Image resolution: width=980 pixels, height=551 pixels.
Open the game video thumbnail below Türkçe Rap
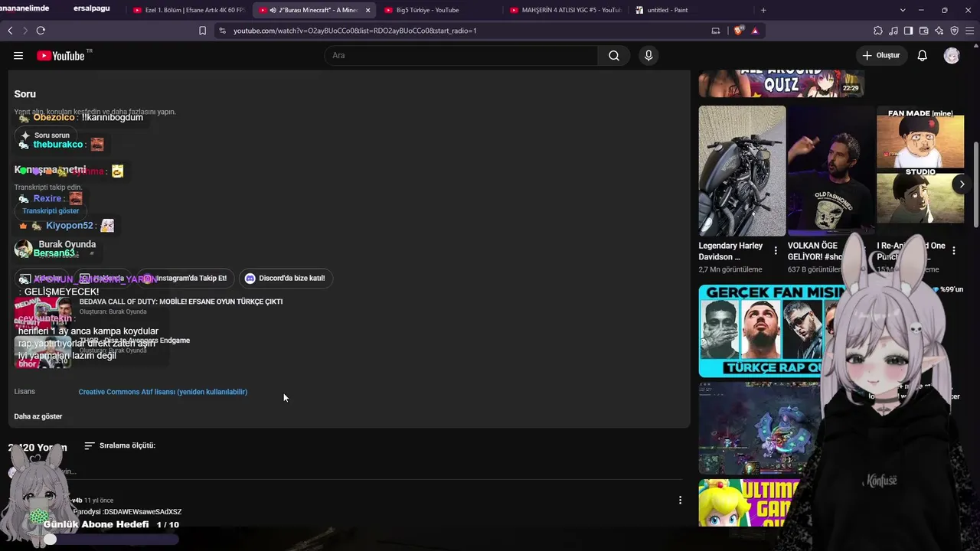[758, 428]
